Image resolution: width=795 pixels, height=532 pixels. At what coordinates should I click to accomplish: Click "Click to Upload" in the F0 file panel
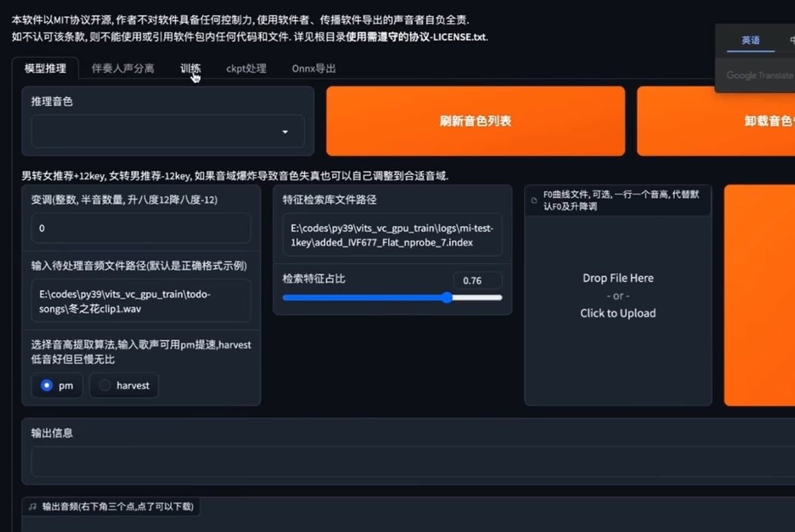tap(618, 313)
